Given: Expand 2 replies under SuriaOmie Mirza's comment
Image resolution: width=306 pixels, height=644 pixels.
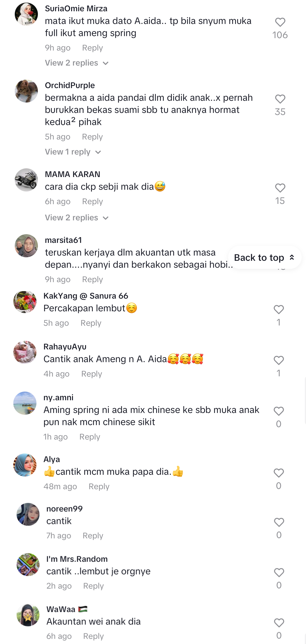Looking at the screenshot, I should click(77, 63).
